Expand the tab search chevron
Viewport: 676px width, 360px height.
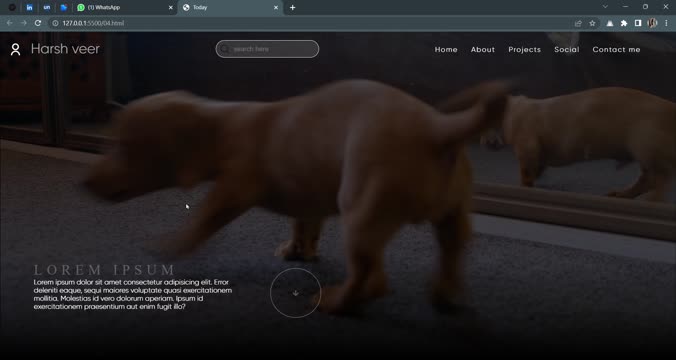tap(605, 7)
